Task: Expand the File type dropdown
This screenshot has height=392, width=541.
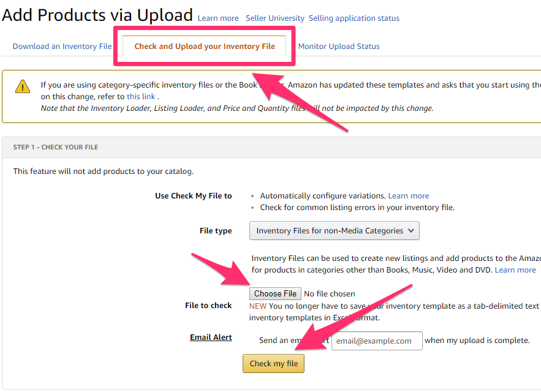Action: coord(335,230)
